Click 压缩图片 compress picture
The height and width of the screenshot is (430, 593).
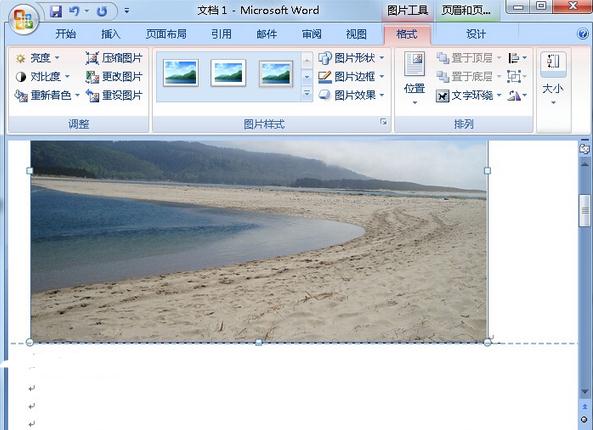(113, 58)
